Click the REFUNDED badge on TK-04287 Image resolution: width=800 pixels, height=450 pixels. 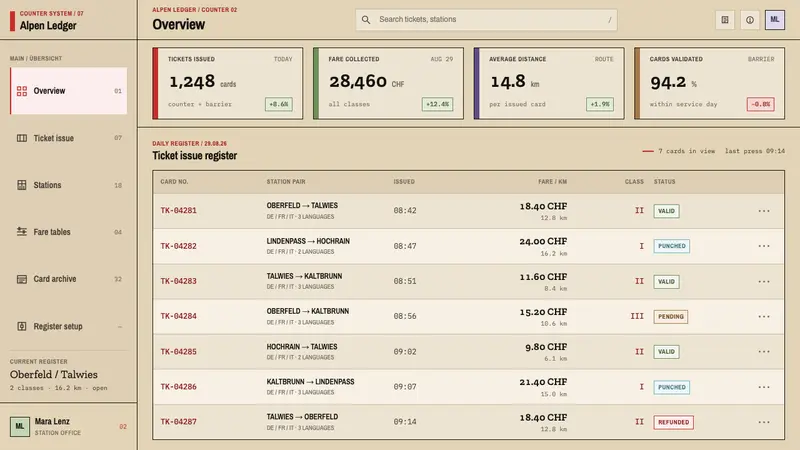coord(673,422)
